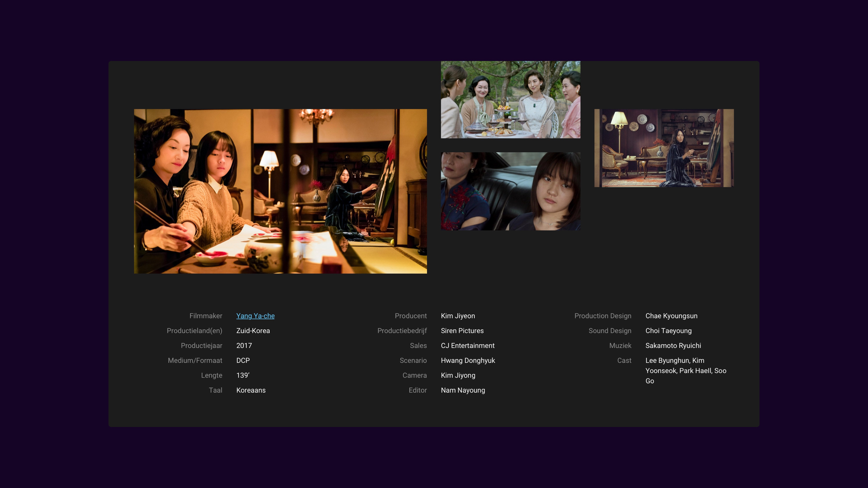This screenshot has height=488, width=868.
Task: Click the 'Sales' label
Action: pyautogui.click(x=418, y=345)
